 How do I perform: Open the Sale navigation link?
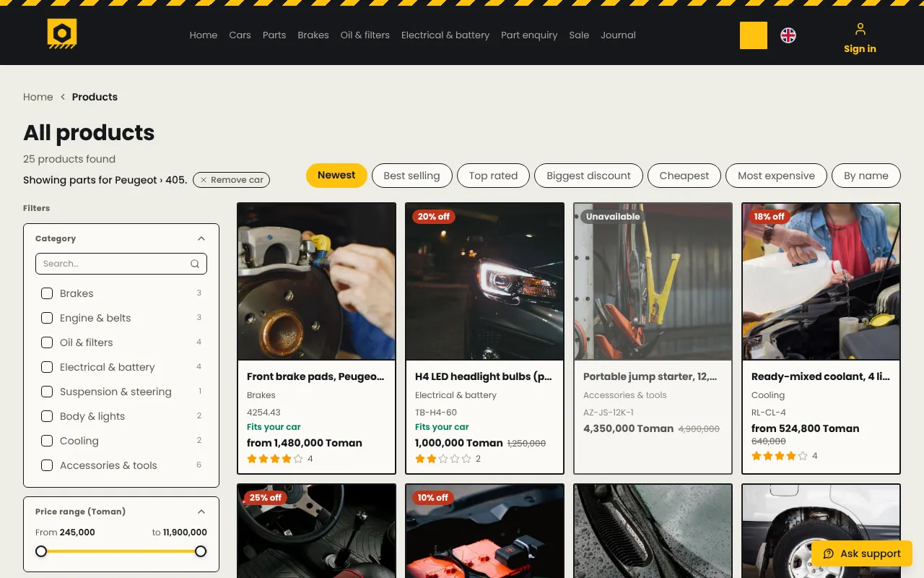click(x=579, y=35)
